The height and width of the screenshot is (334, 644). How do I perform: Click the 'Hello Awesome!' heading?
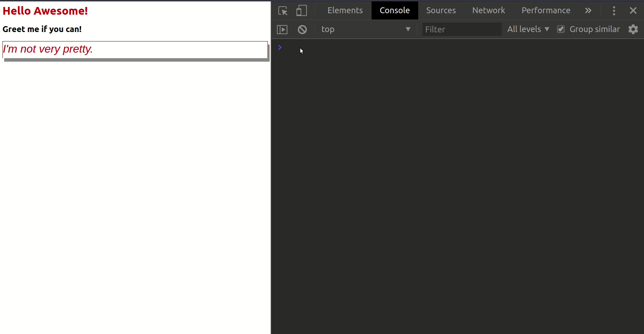click(45, 11)
